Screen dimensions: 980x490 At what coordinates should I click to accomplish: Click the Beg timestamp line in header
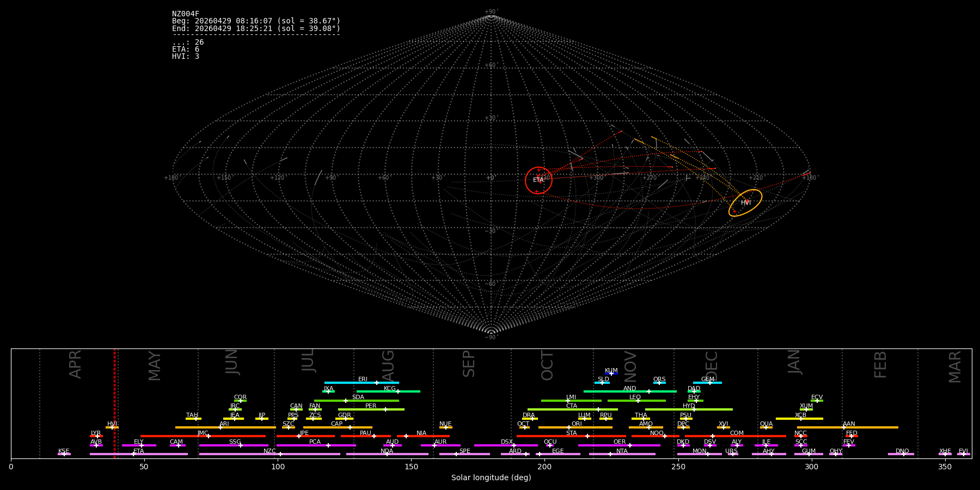pyautogui.click(x=256, y=21)
